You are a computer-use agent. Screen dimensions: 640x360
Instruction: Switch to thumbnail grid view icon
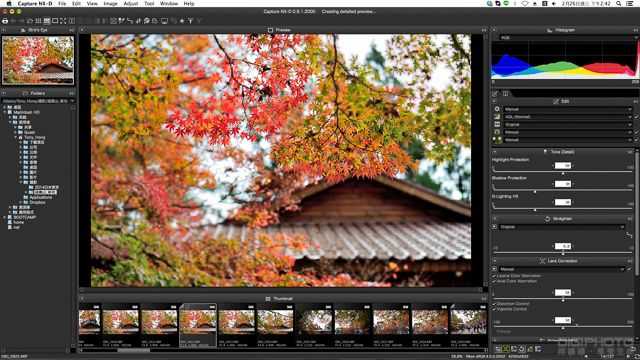(x=38, y=21)
